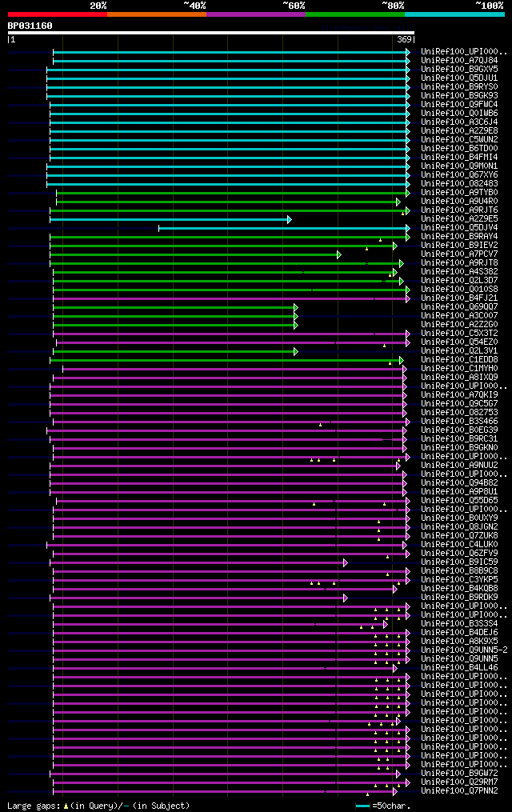This screenshot has width=512, height=812.
Task: Open hit UniRef100_Q5DJU1
Action: click(460, 78)
